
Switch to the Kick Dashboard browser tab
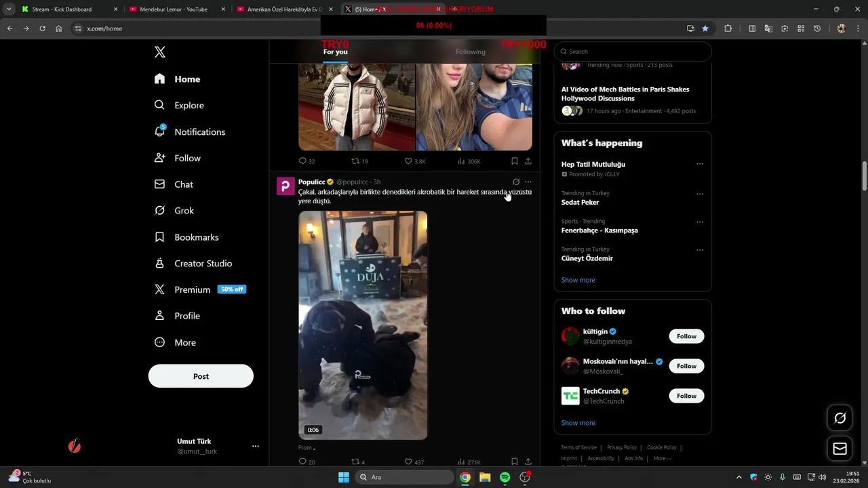click(x=68, y=9)
